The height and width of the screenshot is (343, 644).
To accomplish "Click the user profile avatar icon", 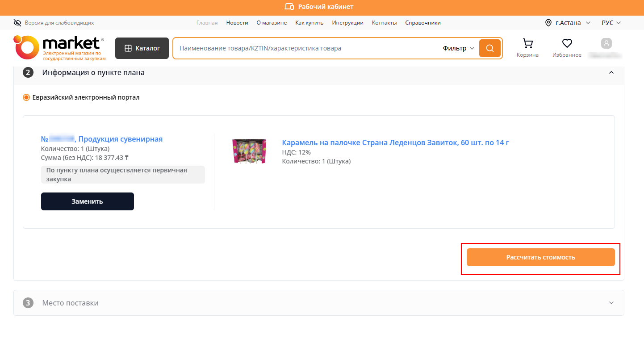I will tap(606, 44).
